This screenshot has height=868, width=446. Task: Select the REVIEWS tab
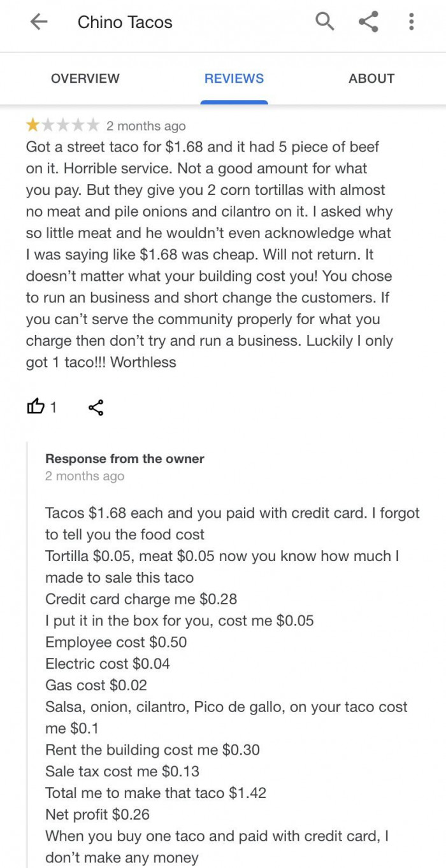(234, 78)
